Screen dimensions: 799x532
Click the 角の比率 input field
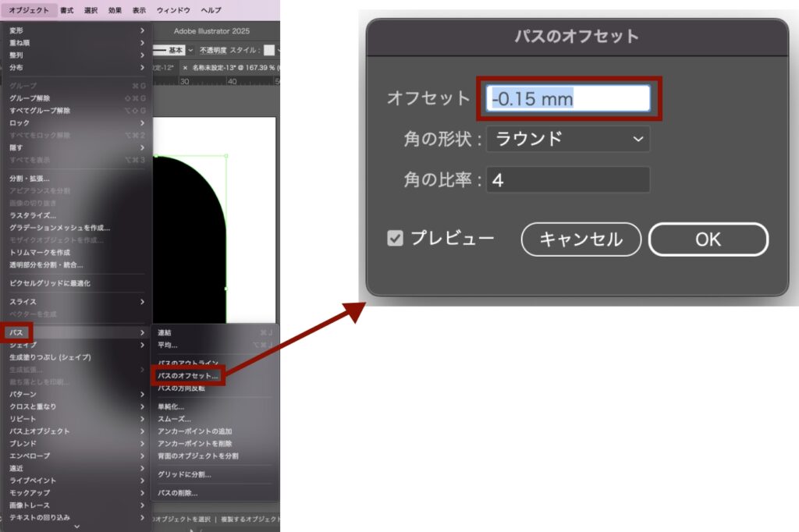coord(567,180)
